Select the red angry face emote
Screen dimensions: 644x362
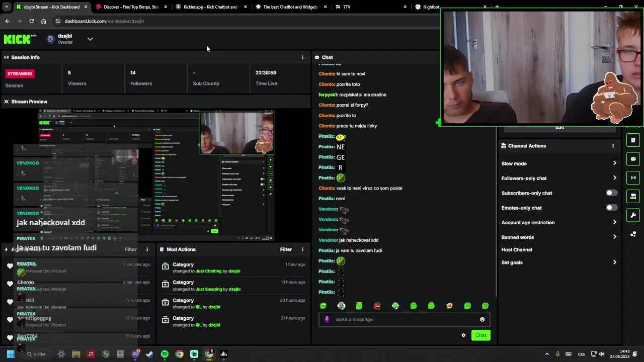click(x=377, y=306)
